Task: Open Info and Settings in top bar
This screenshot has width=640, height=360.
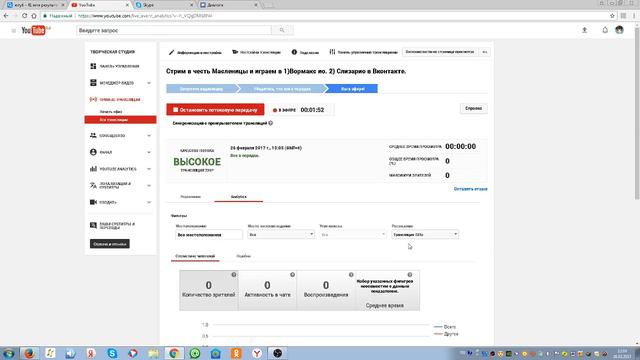Action: pyautogui.click(x=195, y=52)
